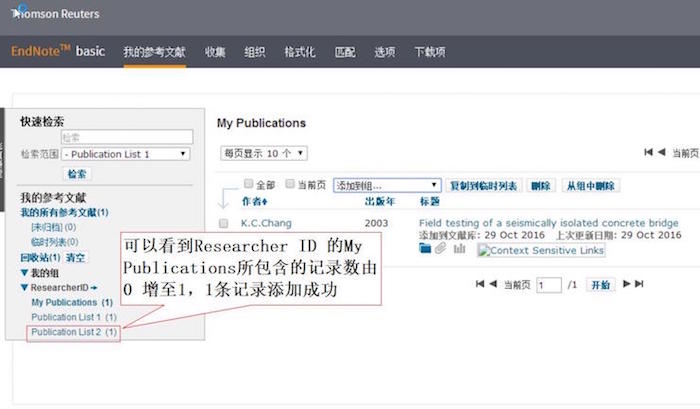The height and width of the screenshot is (409, 700).
Task: Collapse the ResearcherID group tree
Action: (x=25, y=287)
